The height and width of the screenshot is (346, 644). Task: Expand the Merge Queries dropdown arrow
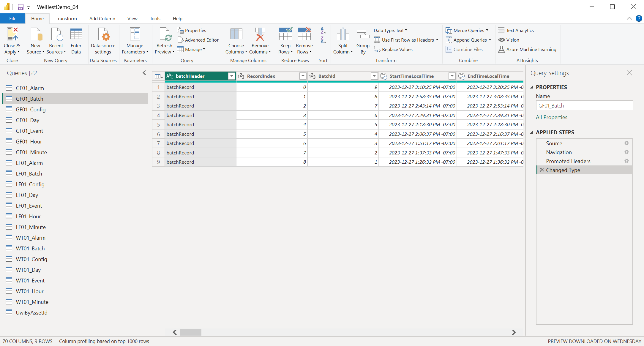pyautogui.click(x=487, y=30)
